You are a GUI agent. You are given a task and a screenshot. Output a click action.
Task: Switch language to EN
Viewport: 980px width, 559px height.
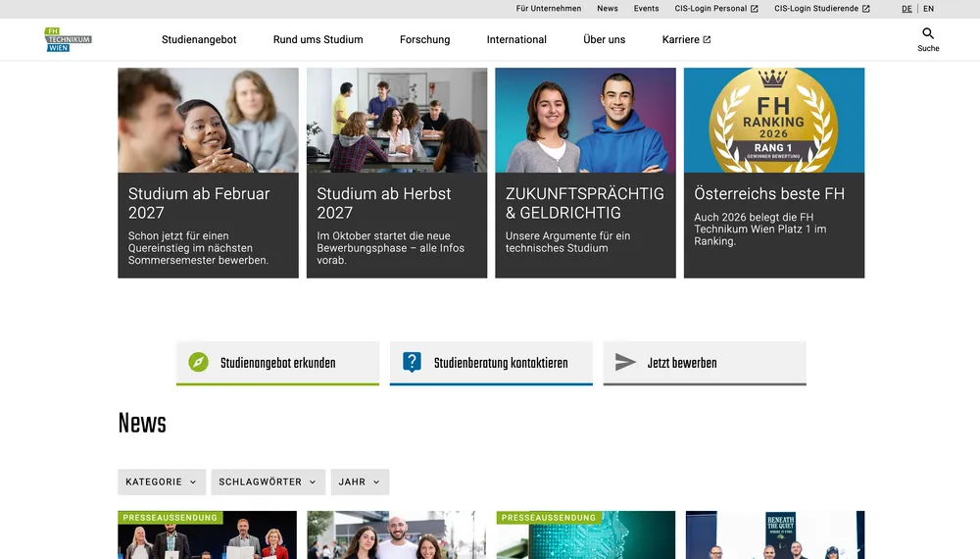tap(929, 9)
